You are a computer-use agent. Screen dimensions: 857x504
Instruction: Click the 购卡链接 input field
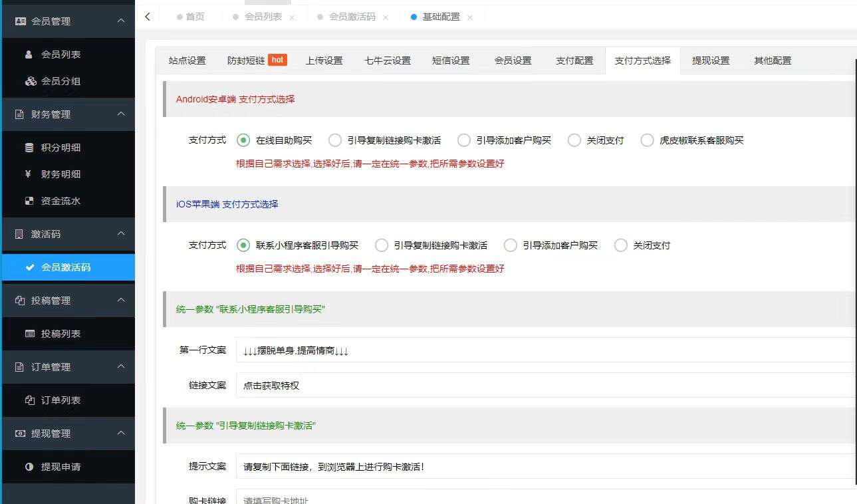399,500
